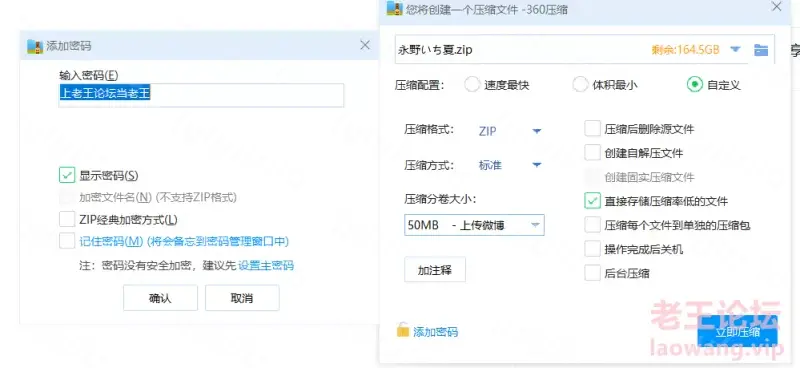Click the 360压缩 app icon in the title bar

point(394,9)
